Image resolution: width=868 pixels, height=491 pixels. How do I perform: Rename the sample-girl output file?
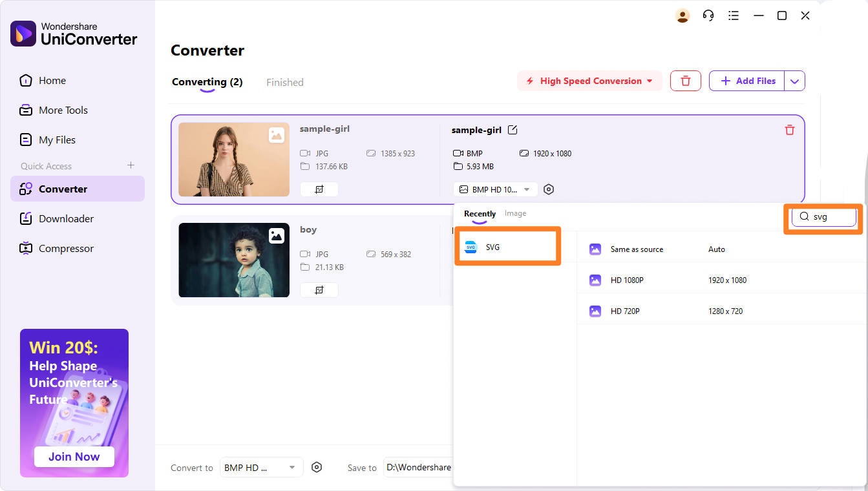pyautogui.click(x=513, y=130)
